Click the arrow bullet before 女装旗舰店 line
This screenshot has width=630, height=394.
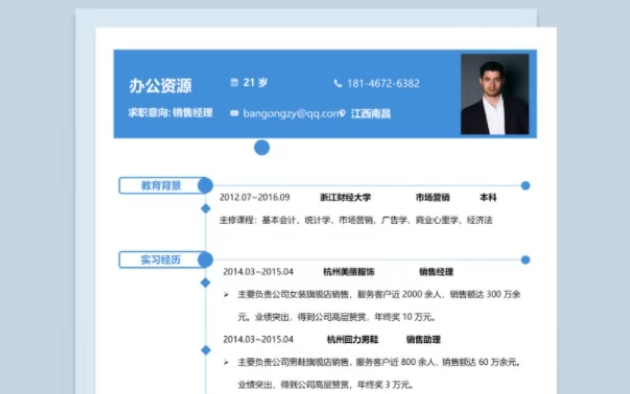[x=226, y=295]
